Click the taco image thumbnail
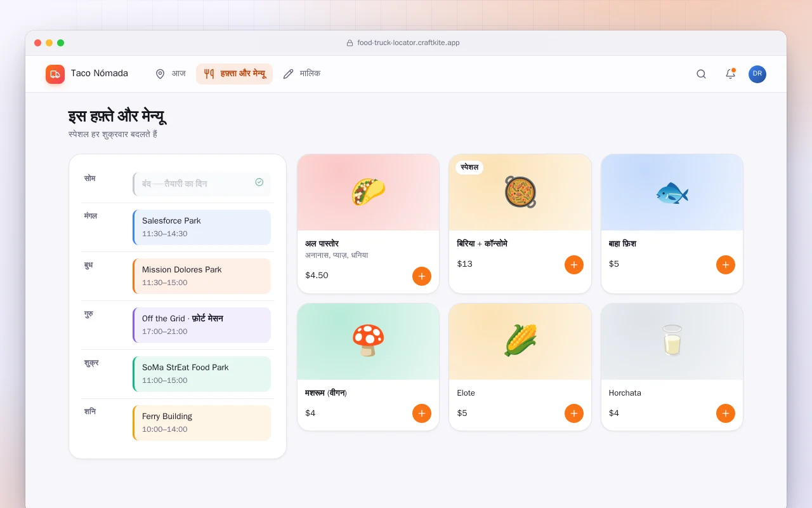Image resolution: width=812 pixels, height=508 pixels. 368,192
